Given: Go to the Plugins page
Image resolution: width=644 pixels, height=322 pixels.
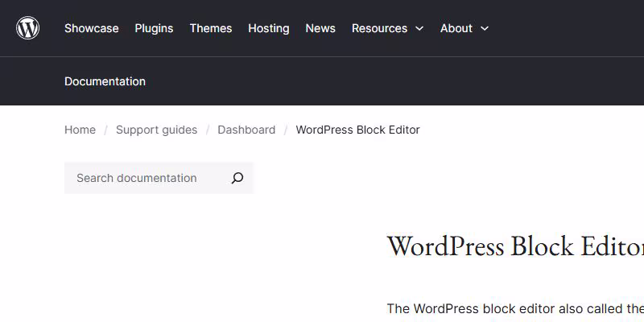Looking at the screenshot, I should (154, 28).
